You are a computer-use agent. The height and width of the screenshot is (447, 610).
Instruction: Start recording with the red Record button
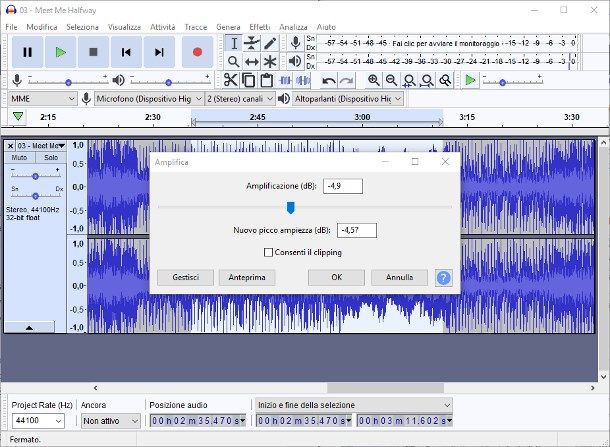point(198,52)
